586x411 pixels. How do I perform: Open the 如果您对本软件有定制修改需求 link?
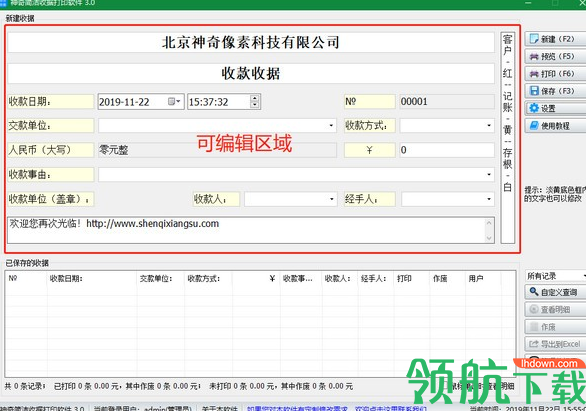tap(297, 408)
